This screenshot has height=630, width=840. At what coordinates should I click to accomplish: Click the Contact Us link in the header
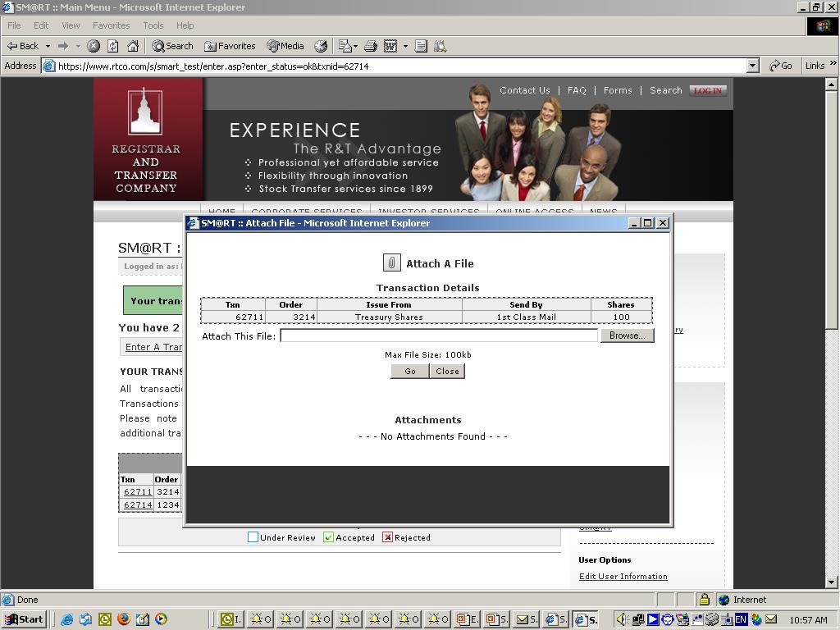point(524,90)
